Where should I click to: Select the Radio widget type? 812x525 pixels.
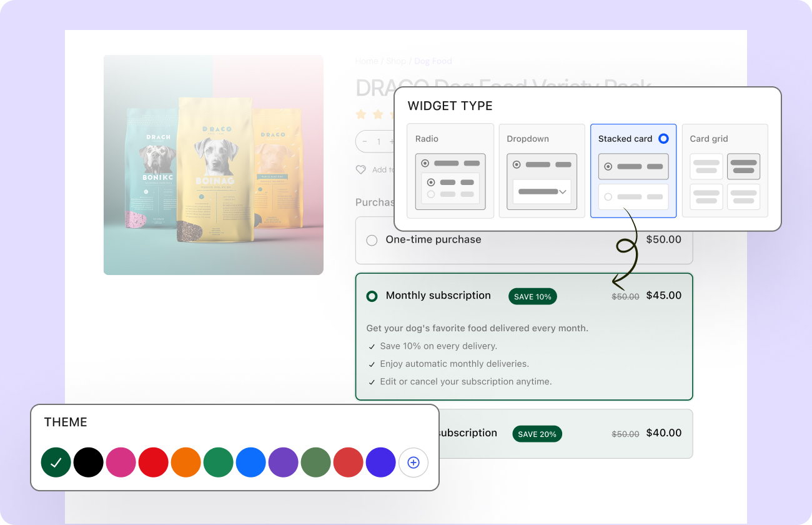click(450, 171)
